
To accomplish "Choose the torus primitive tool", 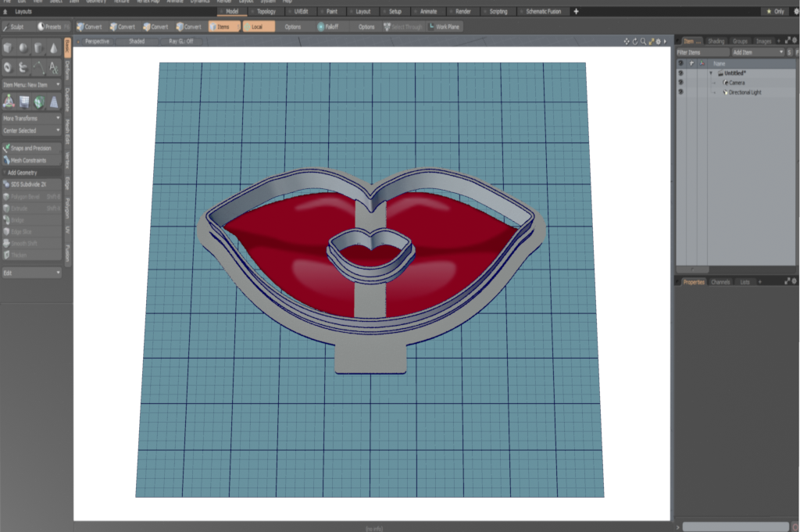I will click(x=9, y=68).
